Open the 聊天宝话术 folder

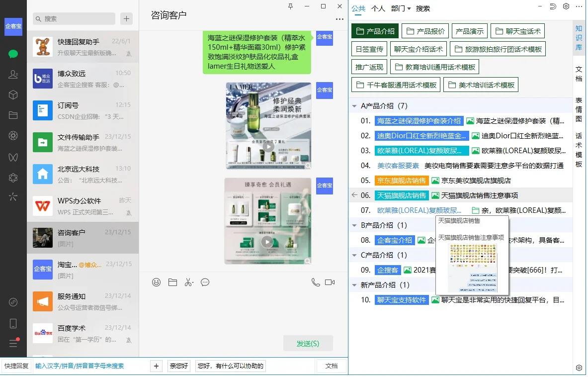click(518, 31)
